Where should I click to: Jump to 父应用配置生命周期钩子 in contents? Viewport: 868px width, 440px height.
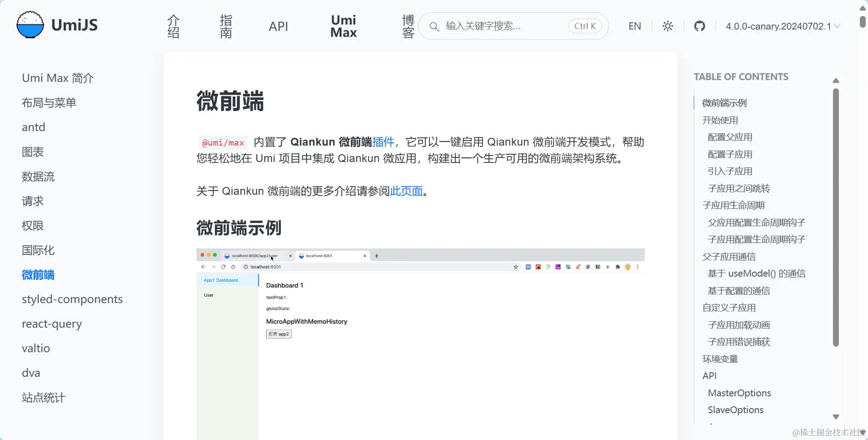757,223
